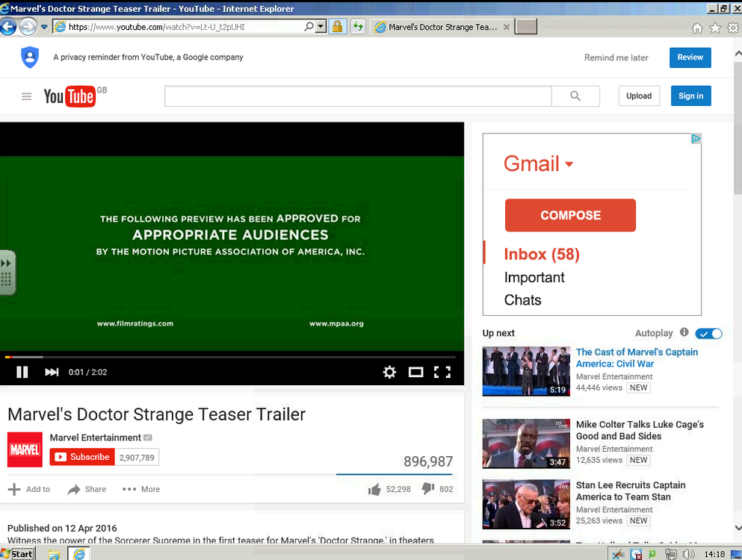Viewport: 742px width, 560px height.
Task: Click the side panel handle on player
Action: click(7, 273)
